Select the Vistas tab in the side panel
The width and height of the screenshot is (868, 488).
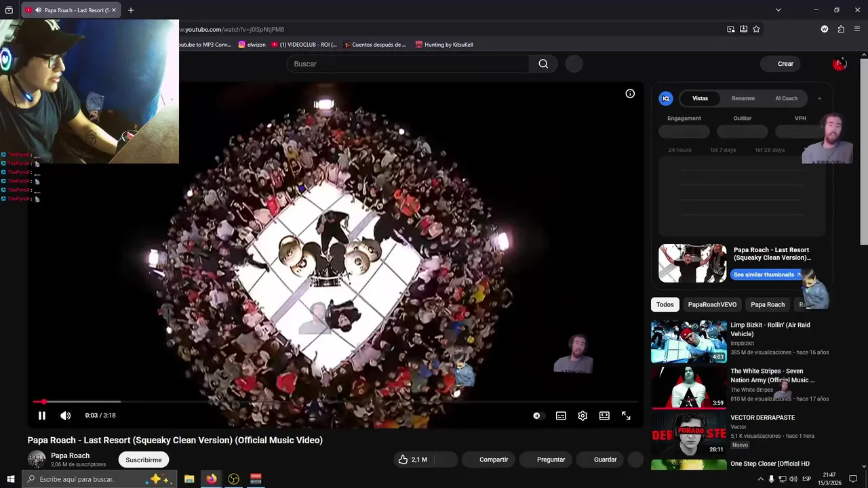700,98
